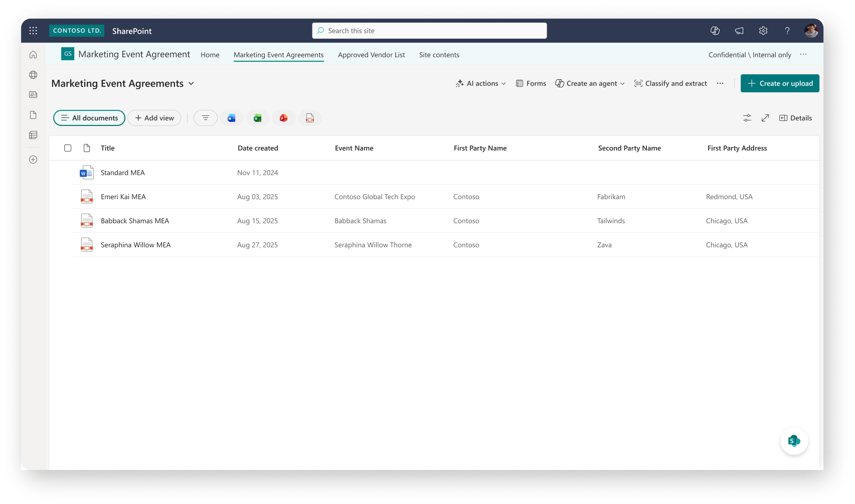Open the Settings gear icon
This screenshot has height=504, width=855.
(x=763, y=31)
